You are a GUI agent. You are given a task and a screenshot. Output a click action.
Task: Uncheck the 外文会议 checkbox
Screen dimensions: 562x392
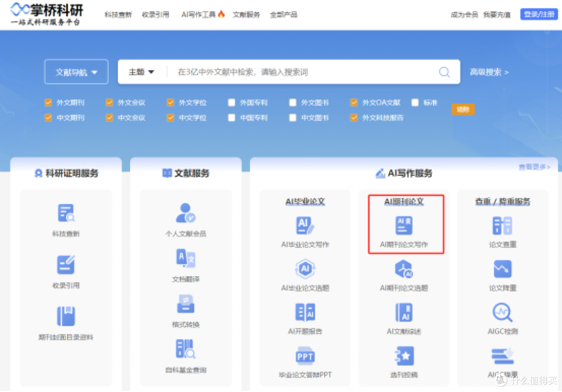click(109, 103)
